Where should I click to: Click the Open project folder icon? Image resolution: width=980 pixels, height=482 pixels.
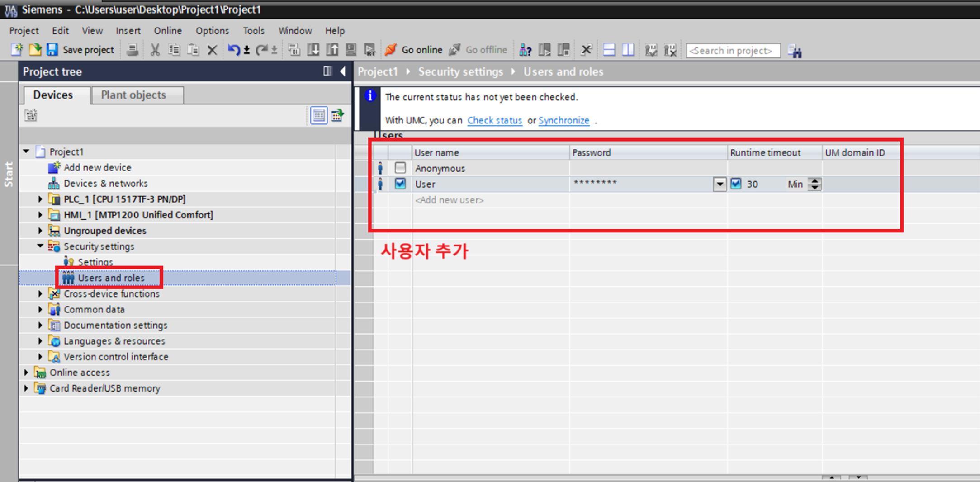35,50
